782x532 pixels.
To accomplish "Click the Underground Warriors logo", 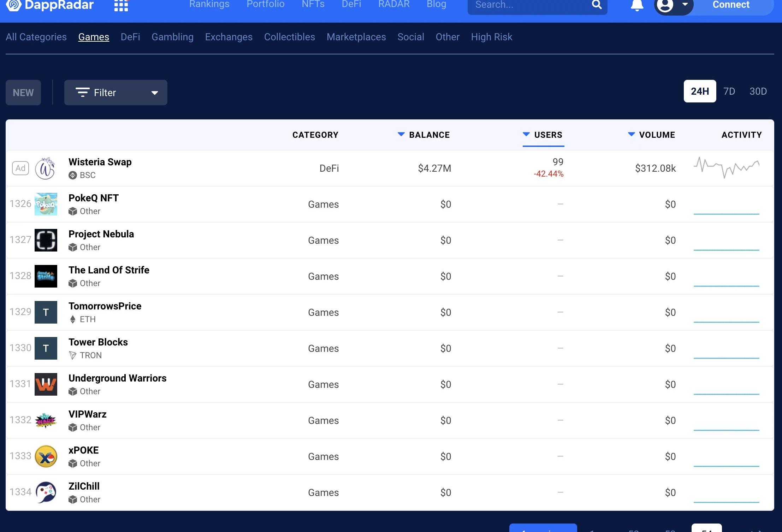I will coord(46,384).
